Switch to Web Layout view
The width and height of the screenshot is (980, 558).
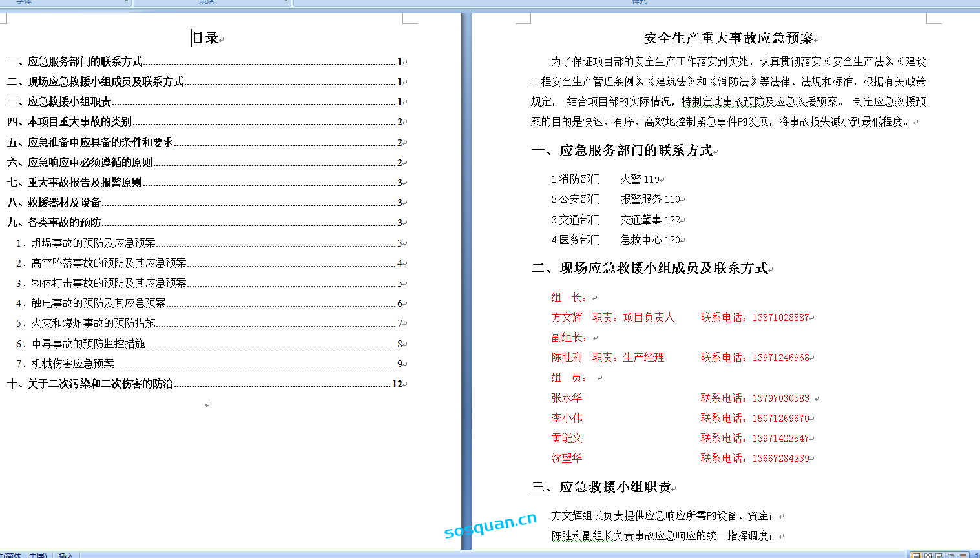[x=939, y=555]
